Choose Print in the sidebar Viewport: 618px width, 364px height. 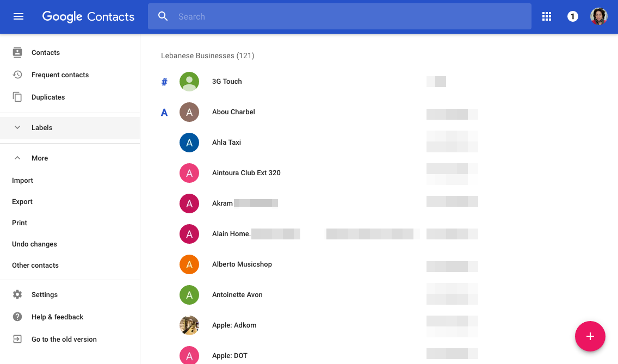(x=20, y=223)
